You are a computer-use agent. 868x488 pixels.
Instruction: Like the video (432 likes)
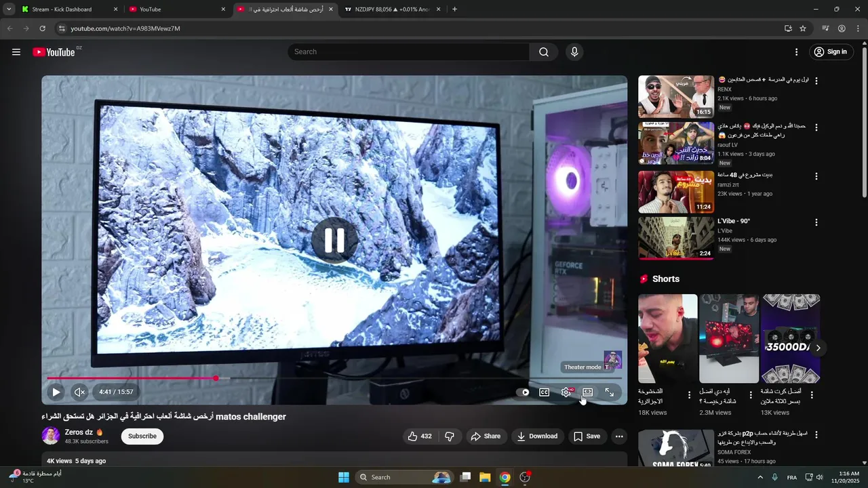(x=420, y=436)
